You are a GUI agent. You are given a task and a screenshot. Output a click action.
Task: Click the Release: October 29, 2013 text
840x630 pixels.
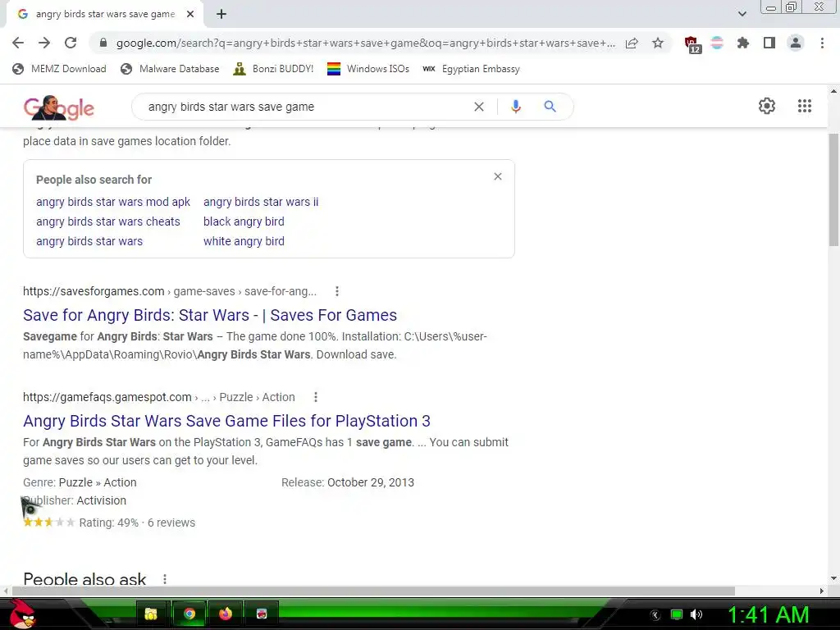pos(348,482)
